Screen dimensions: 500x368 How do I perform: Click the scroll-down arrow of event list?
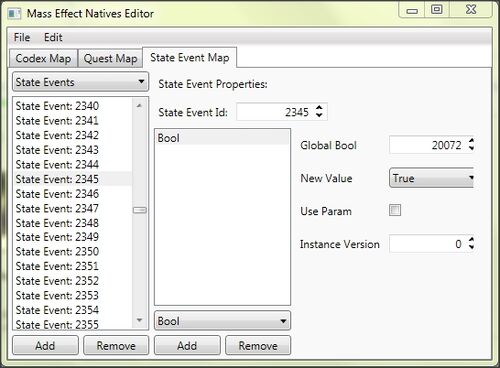(139, 321)
